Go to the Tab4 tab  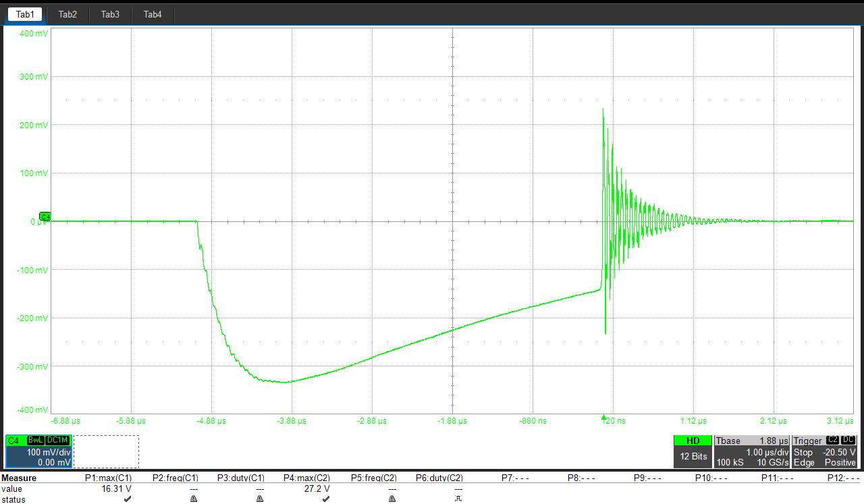(x=153, y=14)
